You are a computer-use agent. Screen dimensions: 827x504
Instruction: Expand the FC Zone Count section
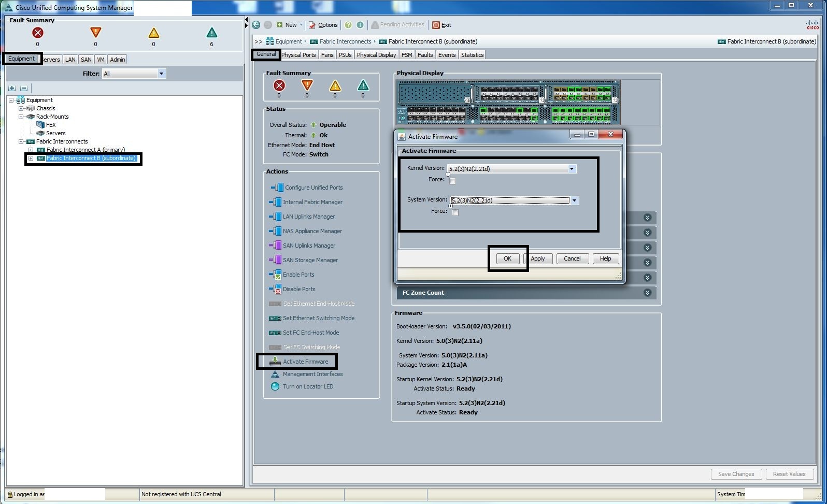(x=647, y=293)
